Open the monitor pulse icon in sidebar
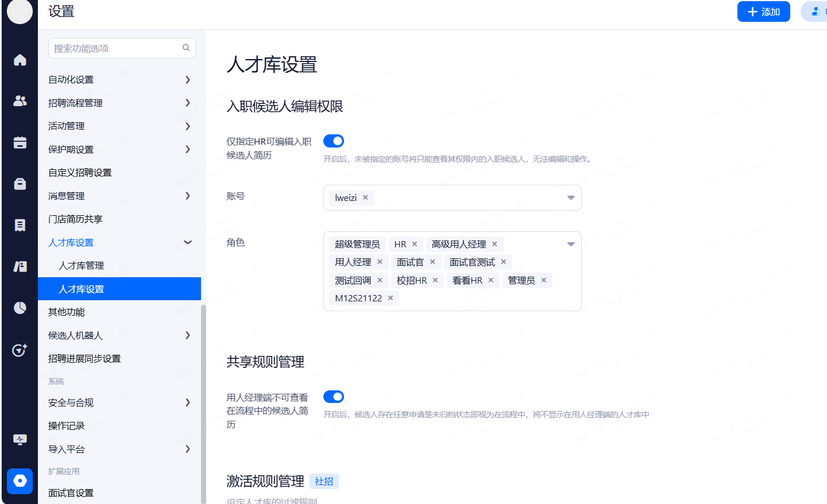The width and height of the screenshot is (827, 504). [x=20, y=440]
